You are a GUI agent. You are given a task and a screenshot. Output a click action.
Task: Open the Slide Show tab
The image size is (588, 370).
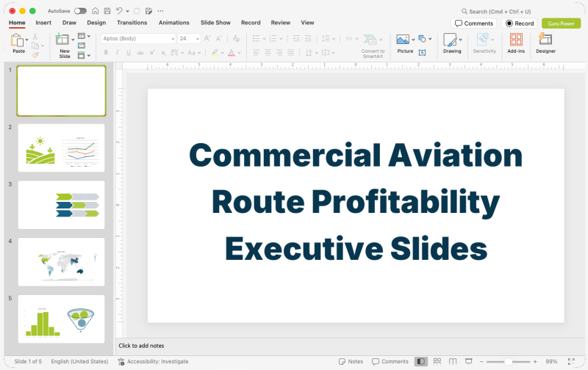[x=215, y=23]
